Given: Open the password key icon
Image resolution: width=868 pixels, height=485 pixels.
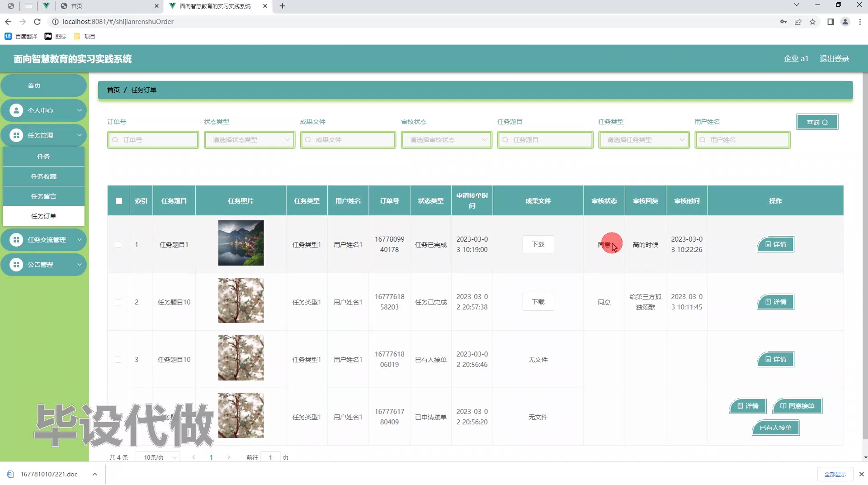Looking at the screenshot, I should [783, 22].
